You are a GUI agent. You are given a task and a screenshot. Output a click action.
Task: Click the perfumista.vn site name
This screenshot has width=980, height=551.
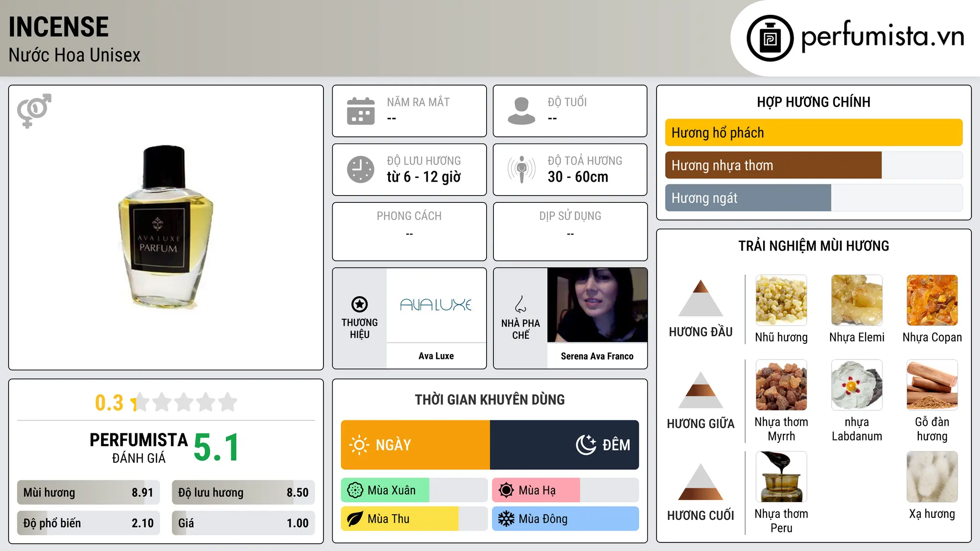click(x=883, y=36)
